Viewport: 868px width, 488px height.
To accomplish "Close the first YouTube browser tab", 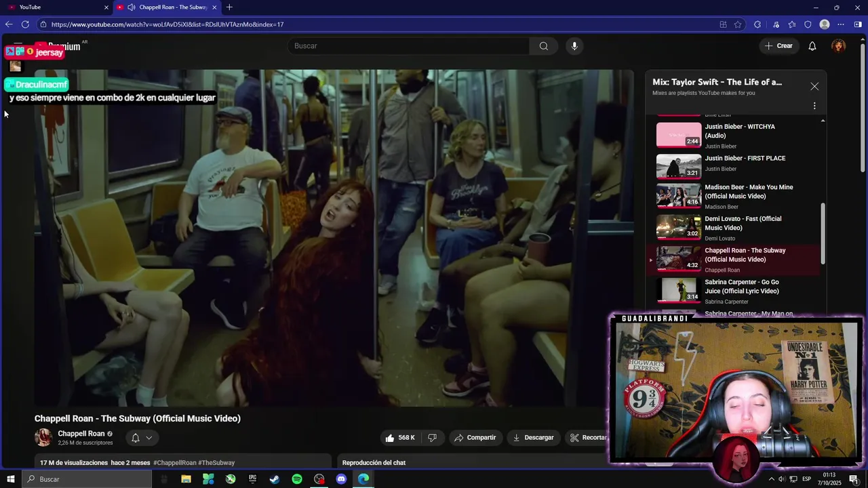I will click(x=106, y=7).
